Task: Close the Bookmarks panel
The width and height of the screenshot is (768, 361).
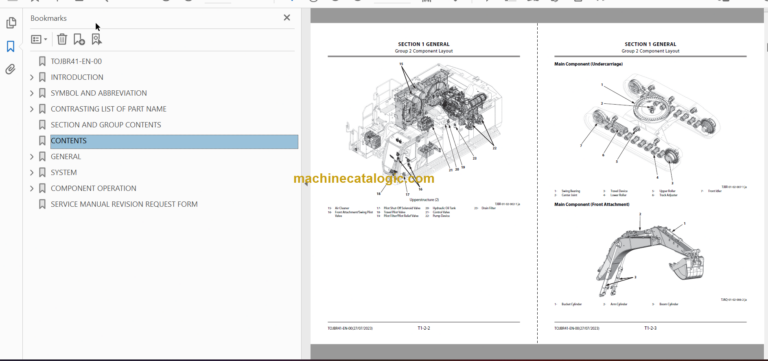Action: (x=287, y=18)
